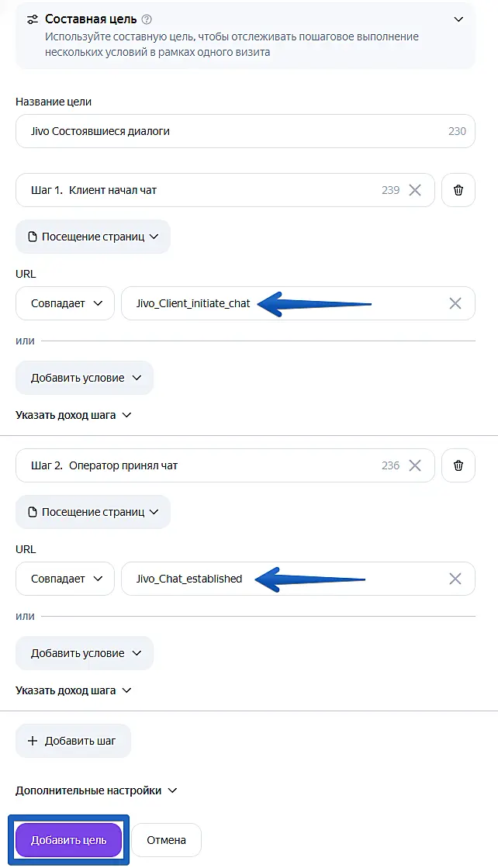Click the Добавить шаг button
Image resolution: width=498 pixels, height=868 pixels.
[73, 741]
